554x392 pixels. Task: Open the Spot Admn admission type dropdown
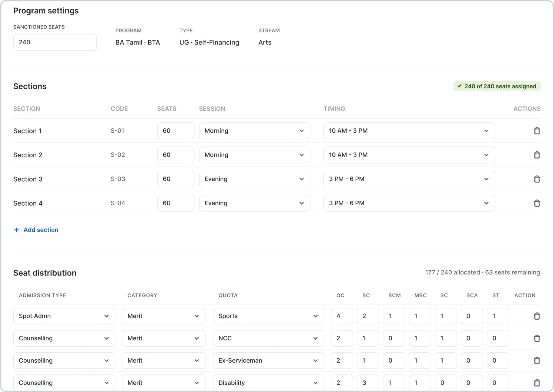coord(64,316)
